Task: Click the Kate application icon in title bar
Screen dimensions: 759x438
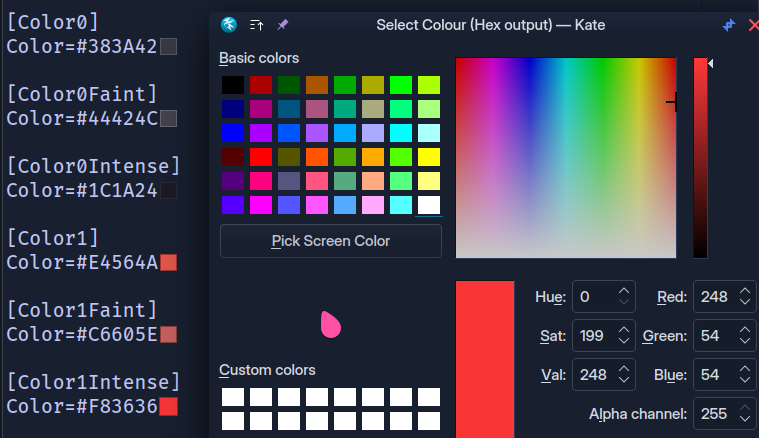Action: (229, 24)
